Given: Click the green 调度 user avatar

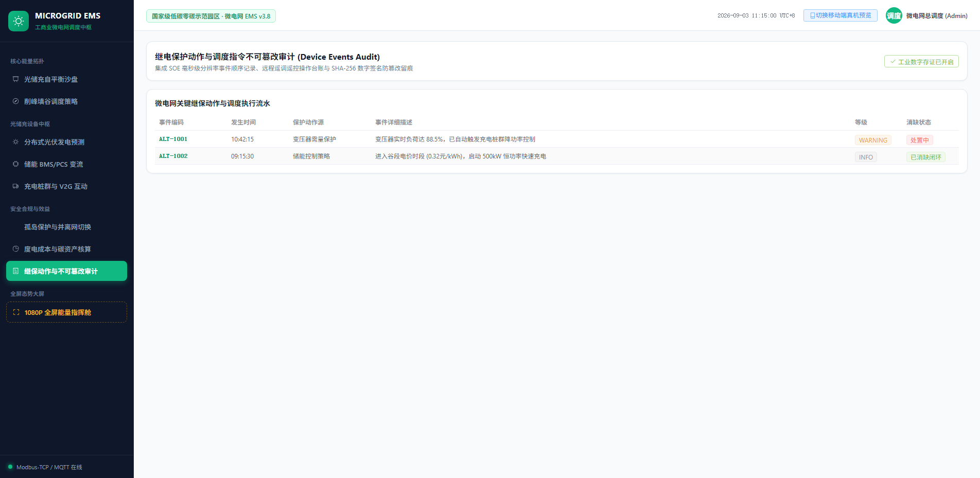Looking at the screenshot, I should coord(894,15).
